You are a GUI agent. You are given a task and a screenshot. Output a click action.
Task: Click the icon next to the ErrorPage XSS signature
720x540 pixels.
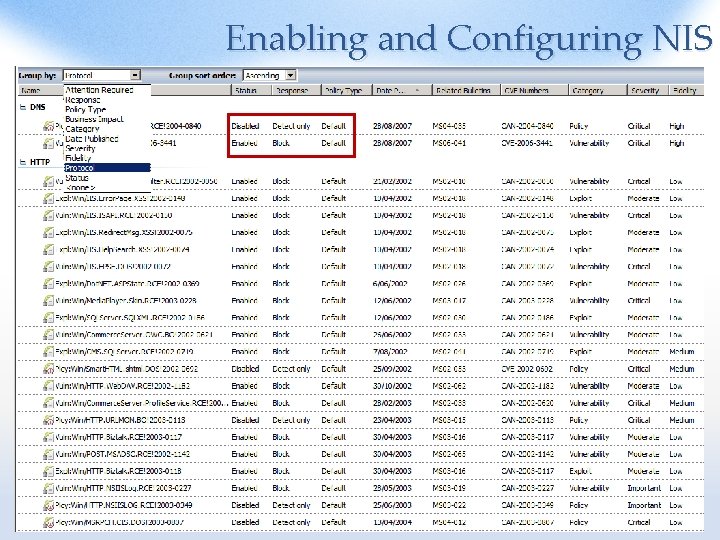pyautogui.click(x=48, y=199)
